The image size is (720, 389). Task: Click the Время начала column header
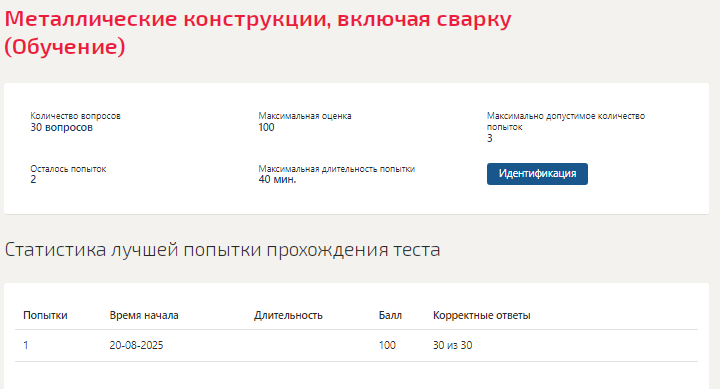[144, 315]
